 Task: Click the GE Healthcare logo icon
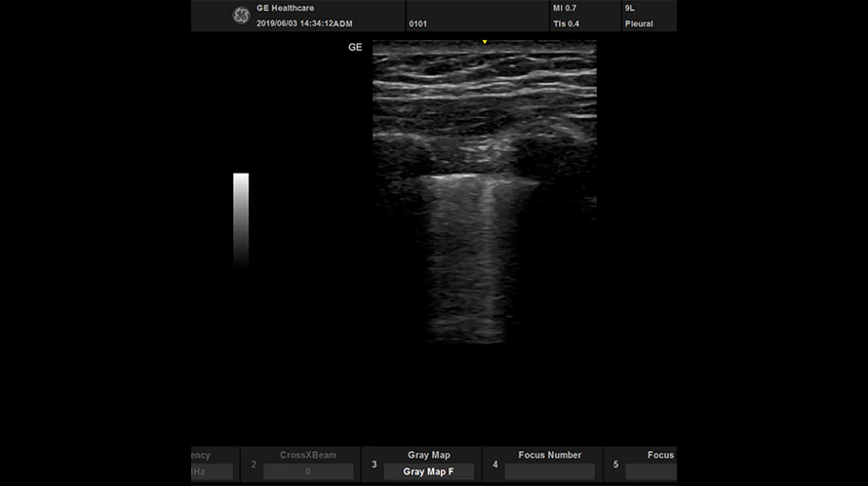pos(241,16)
